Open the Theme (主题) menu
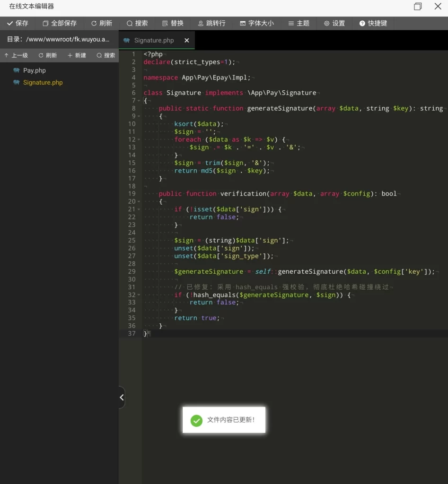The height and width of the screenshot is (484, 448). coord(299,23)
